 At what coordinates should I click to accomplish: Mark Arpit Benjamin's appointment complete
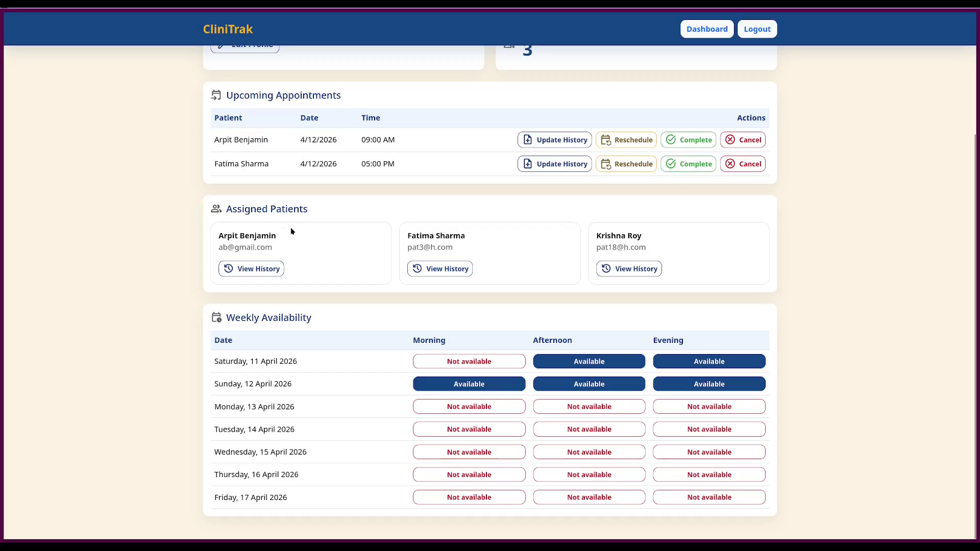[x=688, y=140]
